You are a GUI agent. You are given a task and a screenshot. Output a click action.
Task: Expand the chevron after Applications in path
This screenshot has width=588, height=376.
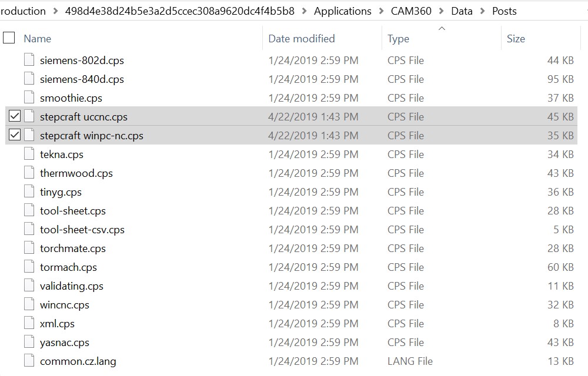[381, 11]
